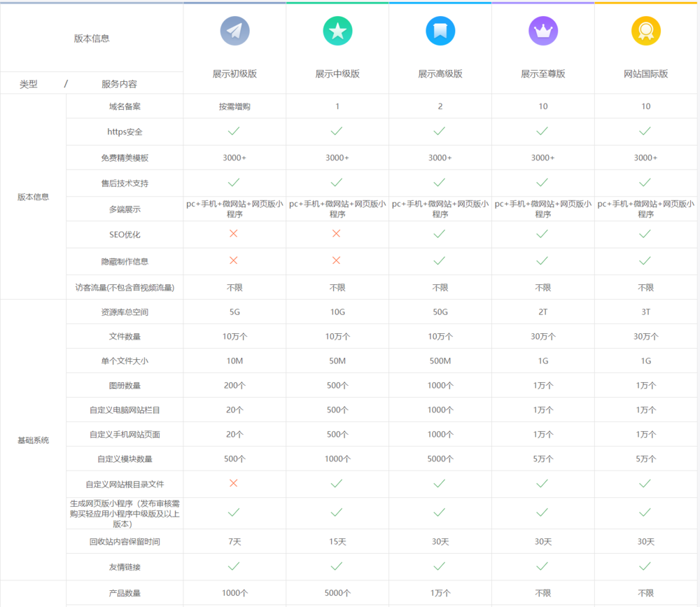
Task: Click the paper plane icon for 展示初级版
Action: (x=234, y=31)
